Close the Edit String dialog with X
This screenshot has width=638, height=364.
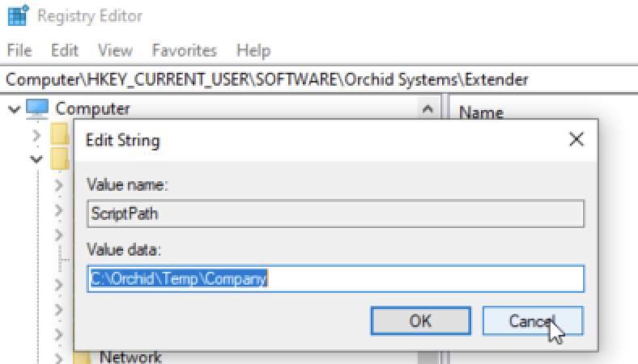576,139
